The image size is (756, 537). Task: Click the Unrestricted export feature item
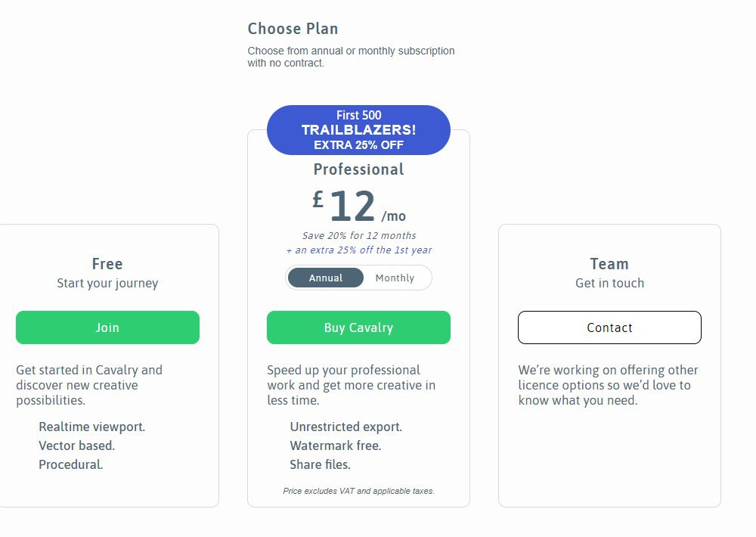pos(345,427)
